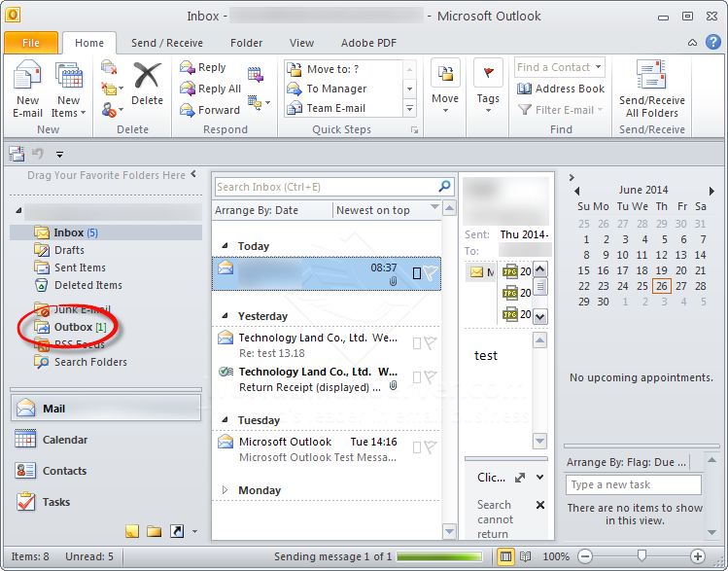This screenshot has height=571, width=728.
Task: Open the Shortcuts icon
Action: tap(177, 531)
